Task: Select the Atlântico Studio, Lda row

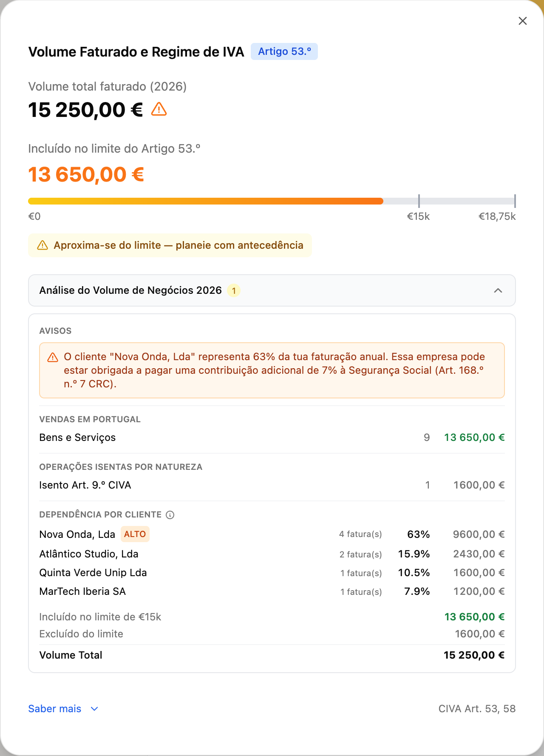Action: point(272,554)
